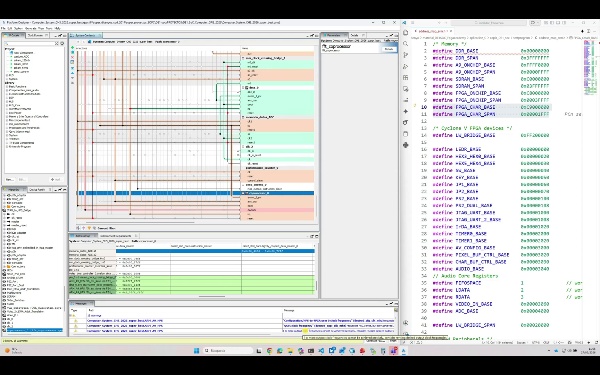Switch to Address Map tab

[82, 236]
